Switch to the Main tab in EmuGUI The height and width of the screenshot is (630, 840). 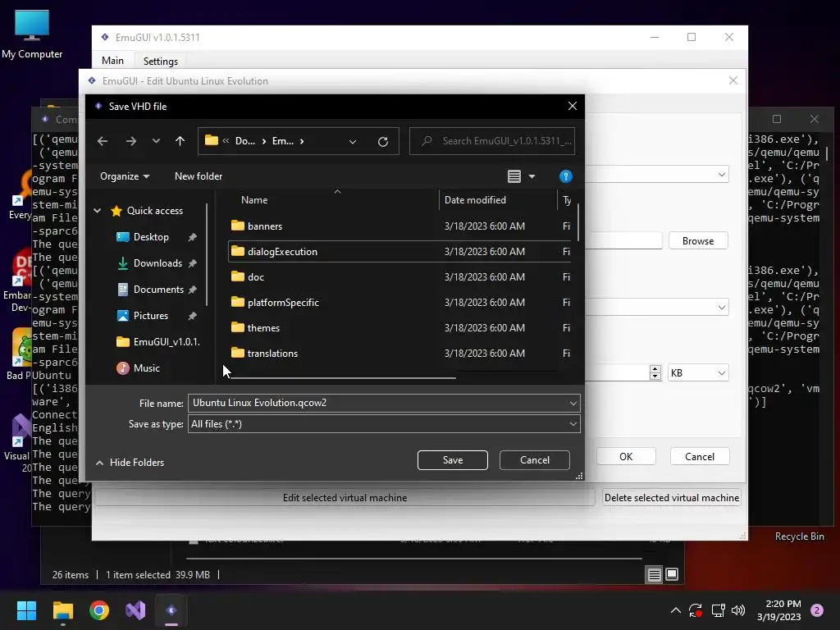coord(112,61)
